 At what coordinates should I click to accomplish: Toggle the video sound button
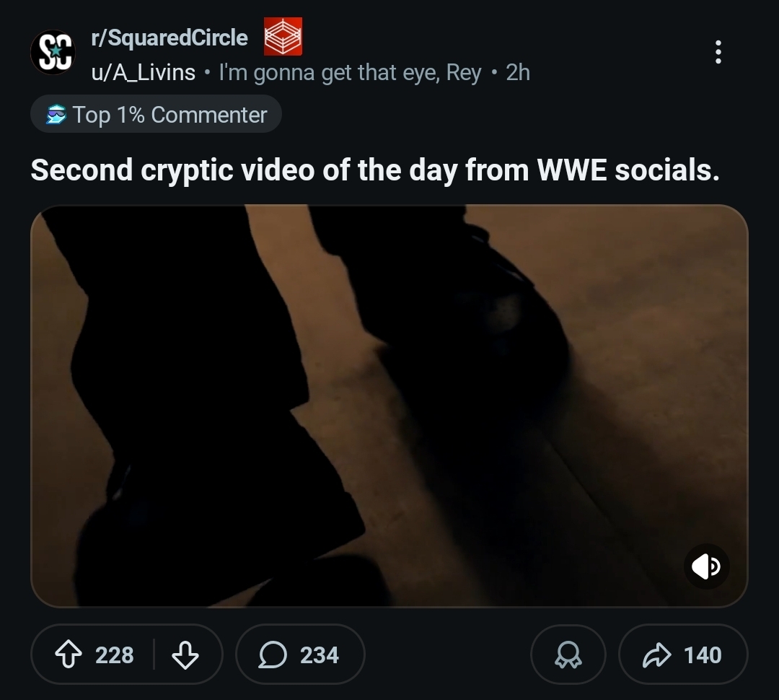[x=706, y=566]
